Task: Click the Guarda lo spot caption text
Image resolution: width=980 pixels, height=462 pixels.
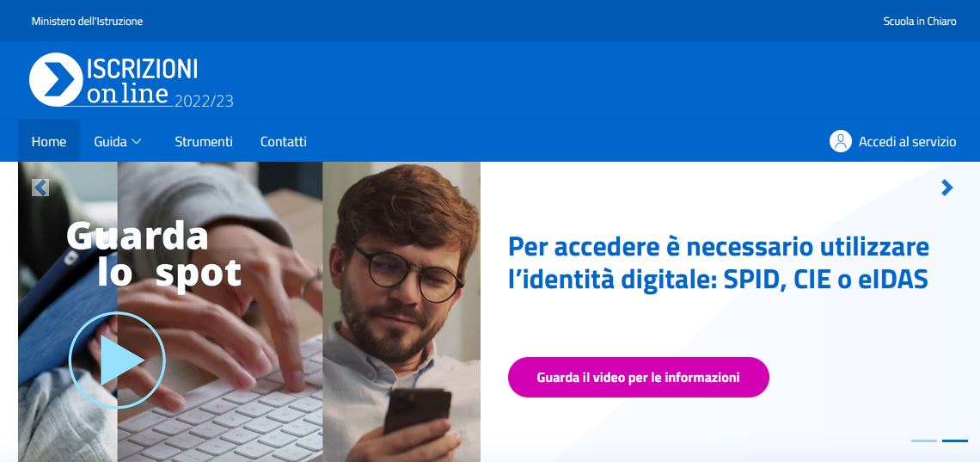Action: tap(153, 253)
